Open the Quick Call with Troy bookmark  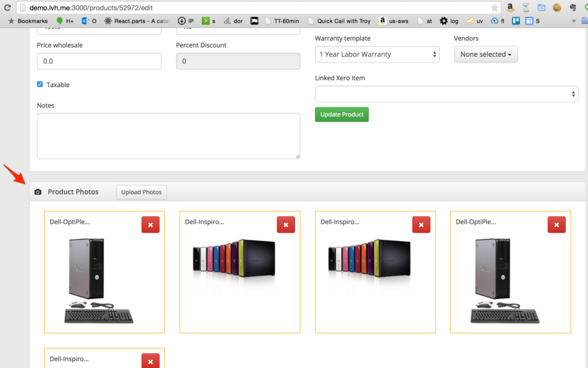point(339,21)
